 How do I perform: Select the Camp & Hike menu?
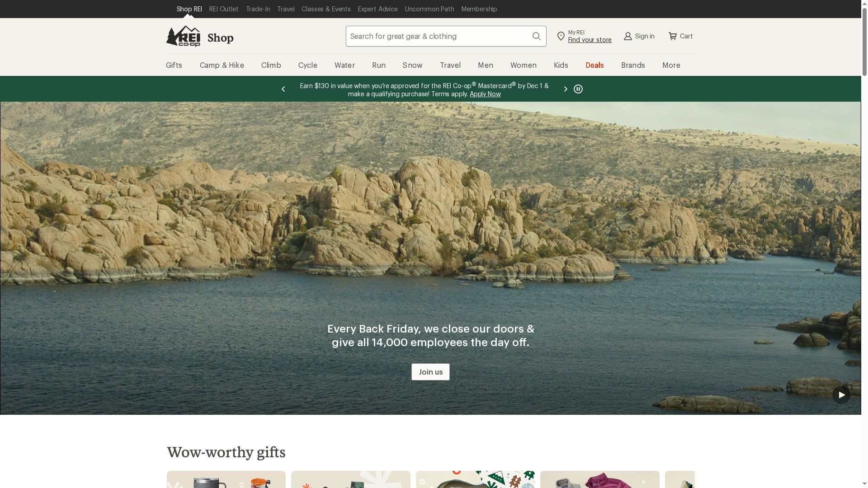click(x=222, y=65)
